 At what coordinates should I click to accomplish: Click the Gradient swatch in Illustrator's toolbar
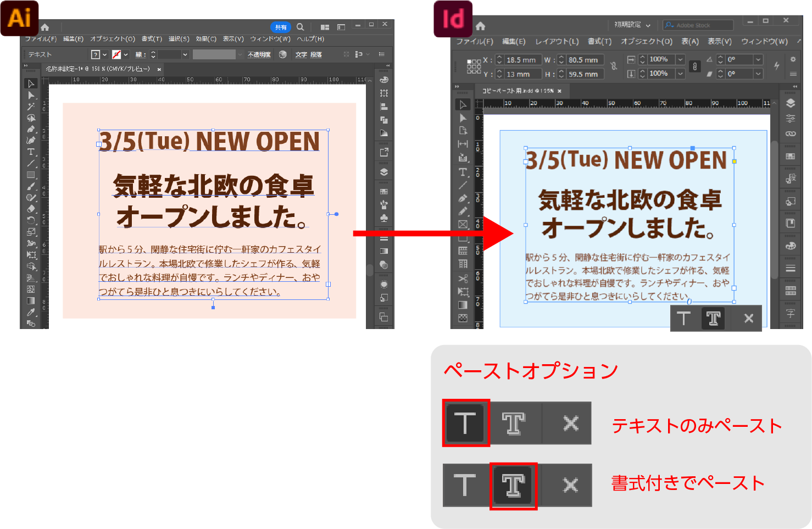(31, 300)
